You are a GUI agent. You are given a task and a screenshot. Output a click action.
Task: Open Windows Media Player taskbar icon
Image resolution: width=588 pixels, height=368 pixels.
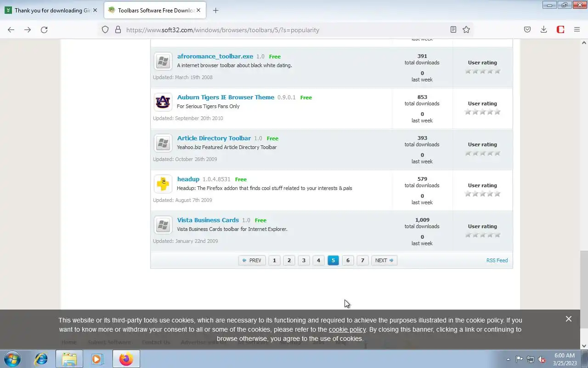click(x=97, y=359)
